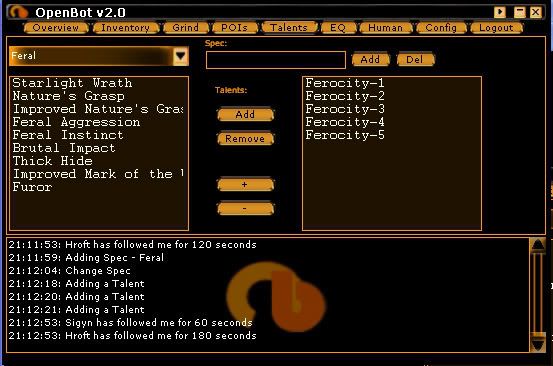Open the EQ tab

tap(338, 28)
